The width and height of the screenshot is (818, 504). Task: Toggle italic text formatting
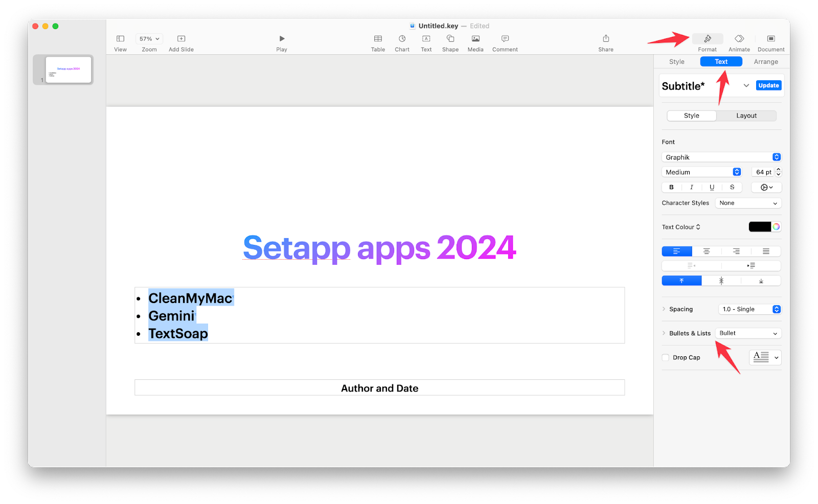tap(691, 187)
